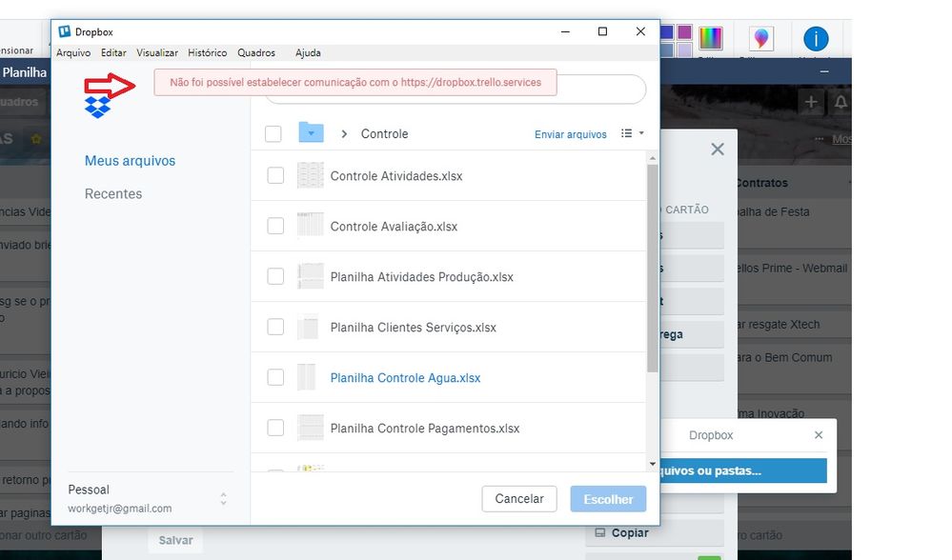Click the board star icon in Trello
This screenshot has height=560, width=952.
[36, 139]
